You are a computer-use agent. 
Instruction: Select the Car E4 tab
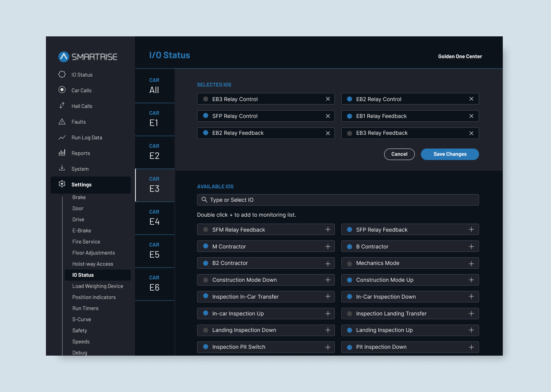click(155, 218)
